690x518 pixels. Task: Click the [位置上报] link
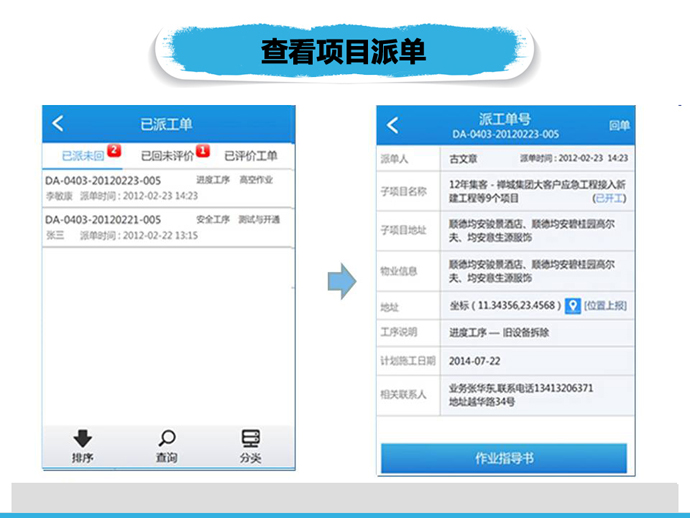click(x=606, y=306)
